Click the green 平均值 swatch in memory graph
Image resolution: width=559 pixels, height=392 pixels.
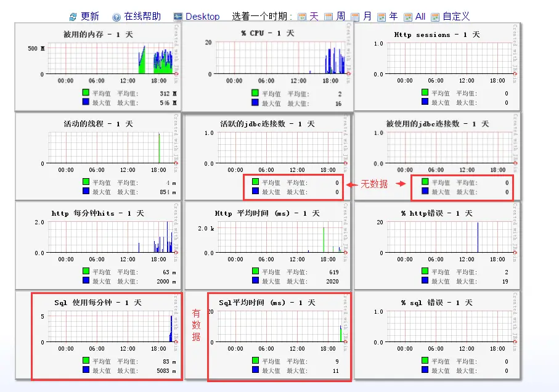pyautogui.click(x=86, y=92)
